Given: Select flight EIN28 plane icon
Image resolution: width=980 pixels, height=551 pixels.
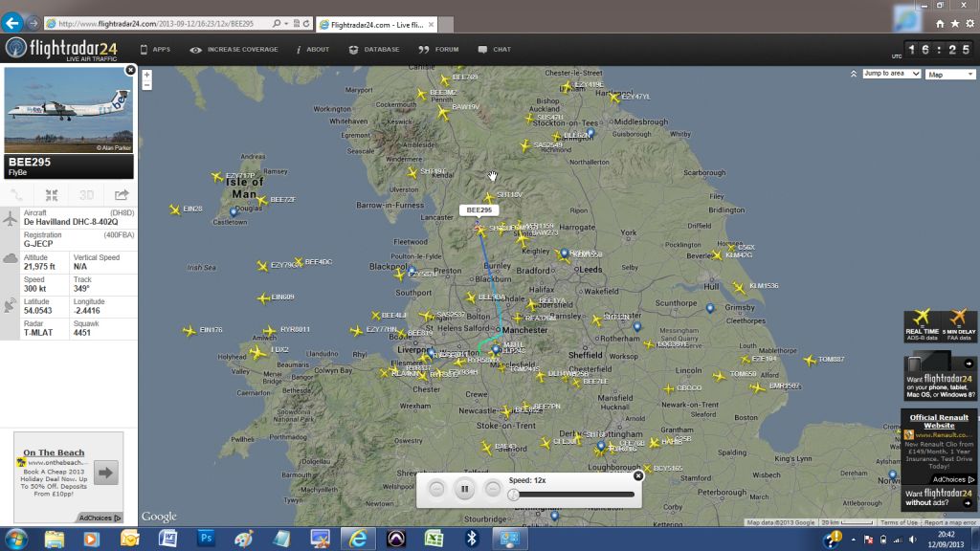Looking at the screenshot, I should [175, 209].
